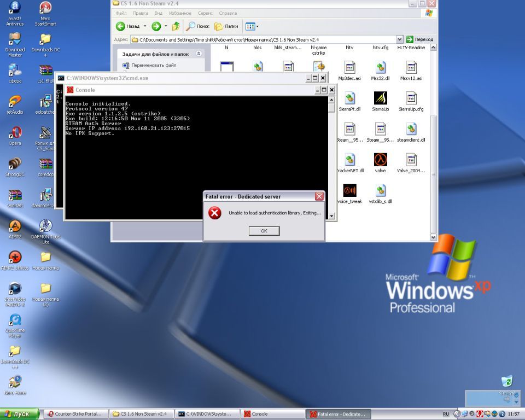Click the Forward arrow button in Explorer
The height and width of the screenshot is (420, 525).
click(x=156, y=26)
